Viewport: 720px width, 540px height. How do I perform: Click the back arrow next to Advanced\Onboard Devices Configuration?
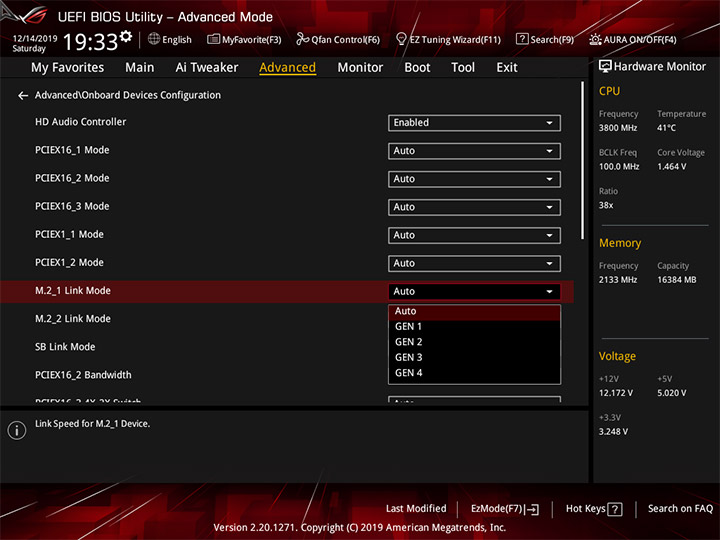22,96
